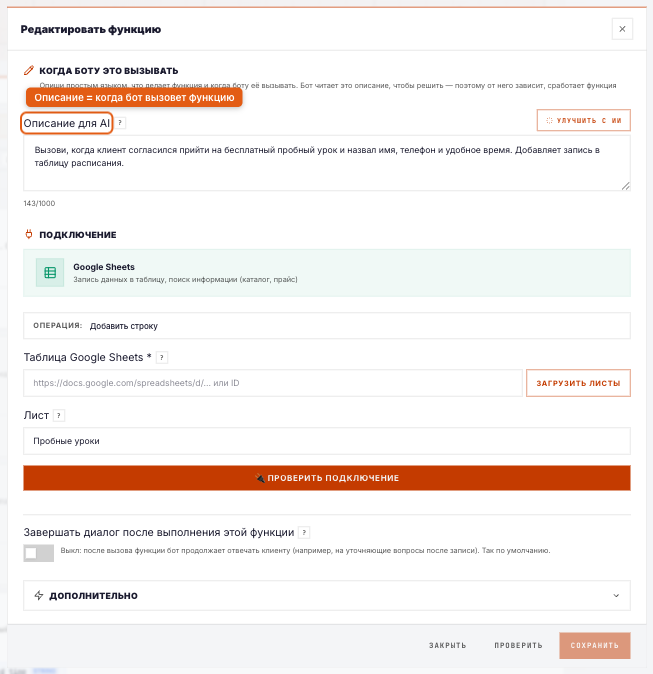Open the Лист selector showing Пробные уроки
This screenshot has width=653, height=674.
coord(327,441)
